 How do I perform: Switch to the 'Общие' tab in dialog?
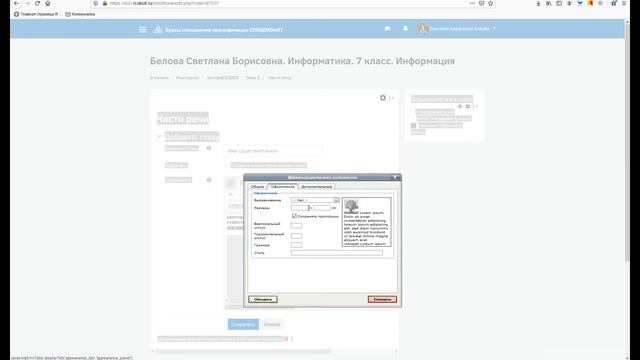[257, 187]
